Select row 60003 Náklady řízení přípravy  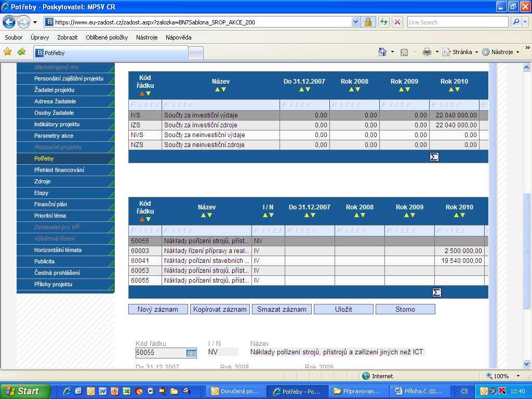click(308, 251)
